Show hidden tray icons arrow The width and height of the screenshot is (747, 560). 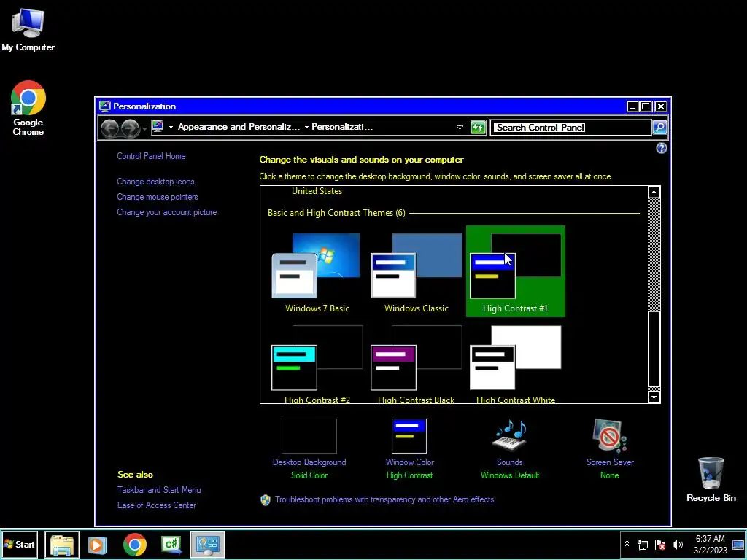[627, 544]
